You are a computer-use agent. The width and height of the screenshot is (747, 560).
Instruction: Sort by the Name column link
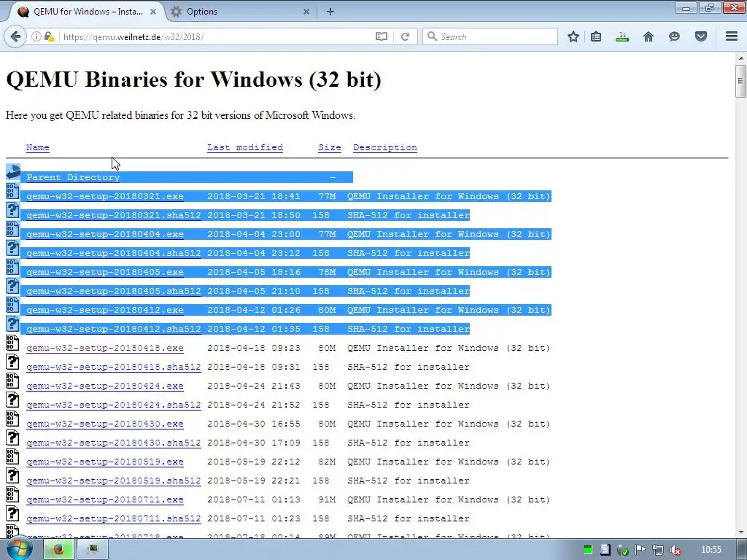click(x=38, y=147)
